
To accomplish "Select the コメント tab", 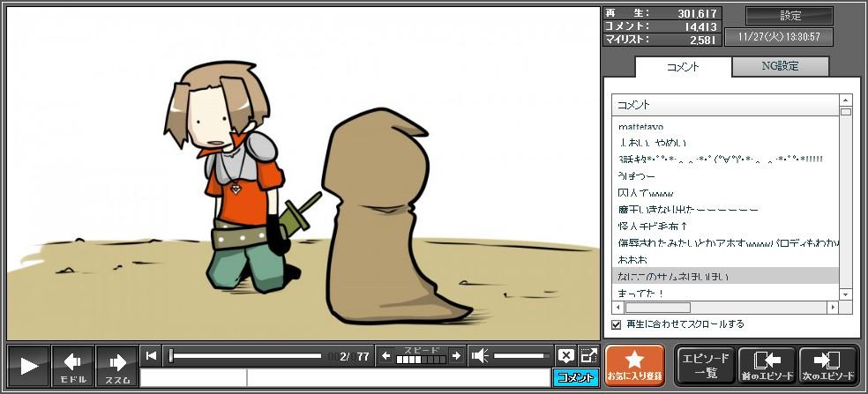I will click(x=683, y=67).
